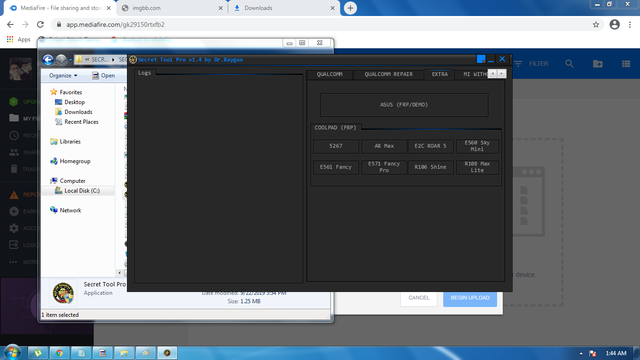Open Chrome from the taskbar

point(60,353)
